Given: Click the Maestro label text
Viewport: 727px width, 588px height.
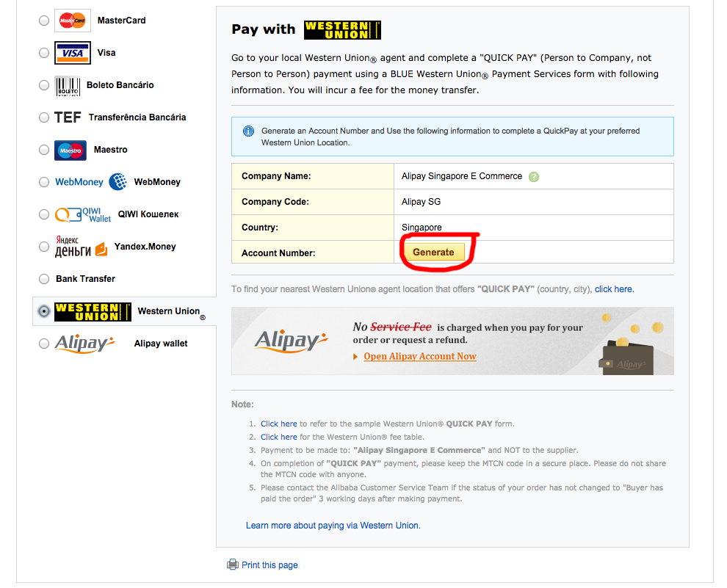Looking at the screenshot, I should click(x=110, y=150).
